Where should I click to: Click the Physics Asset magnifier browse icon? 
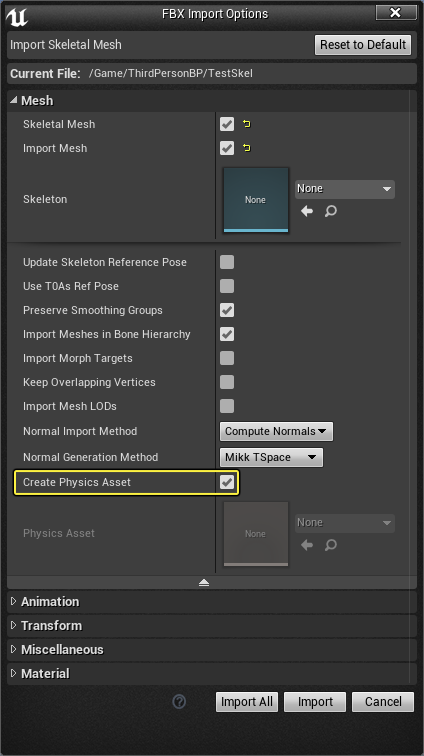tap(331, 545)
